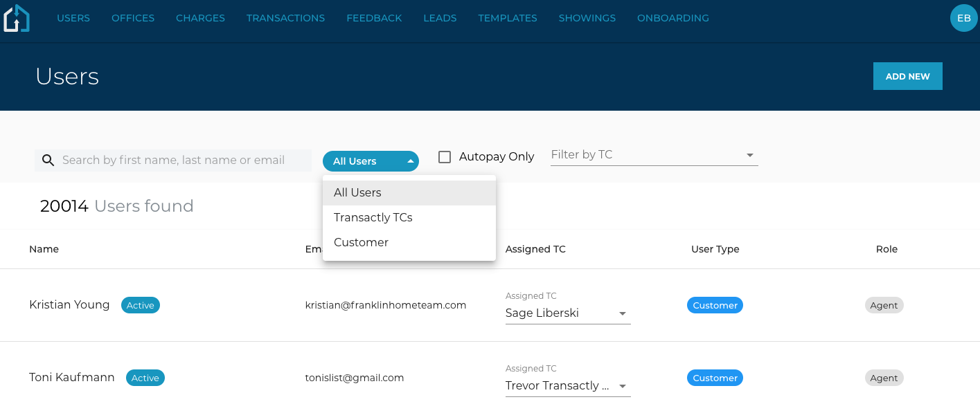Click Toni Kaufmann's Active status badge
This screenshot has height=413, width=980.
[x=145, y=378]
